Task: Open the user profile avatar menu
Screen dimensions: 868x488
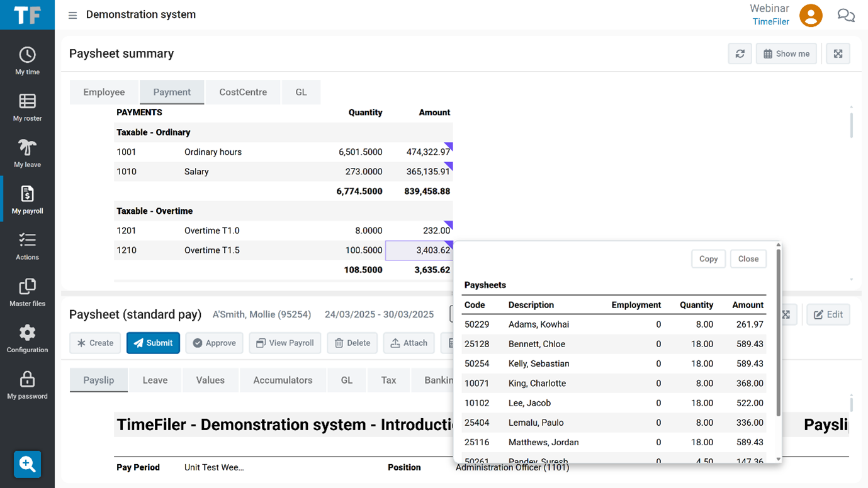Action: (811, 15)
